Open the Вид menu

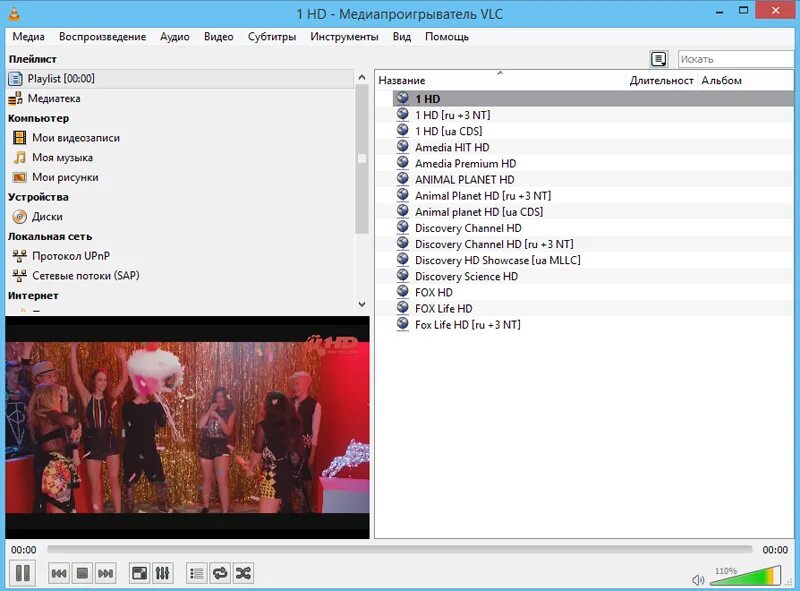click(x=402, y=37)
